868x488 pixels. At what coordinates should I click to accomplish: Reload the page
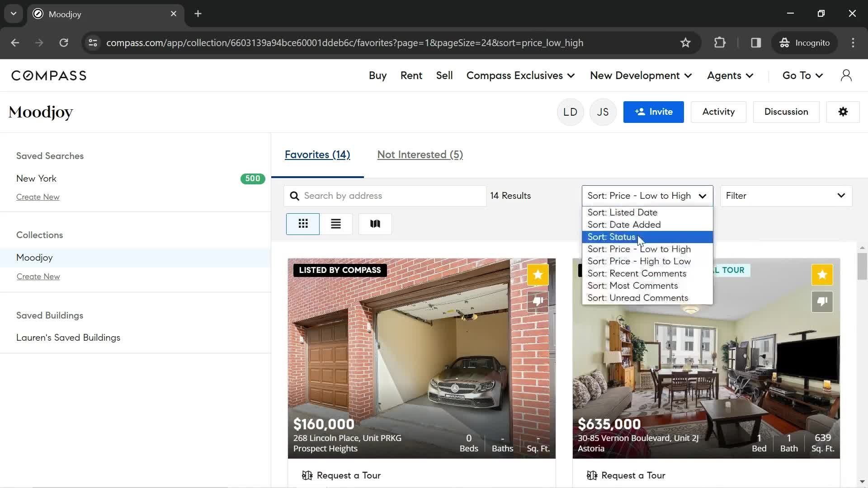click(64, 42)
